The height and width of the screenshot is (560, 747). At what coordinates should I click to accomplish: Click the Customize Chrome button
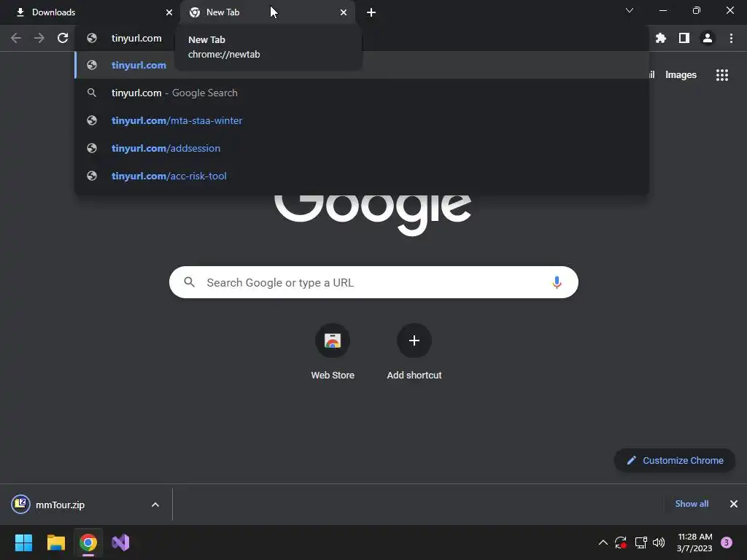[675, 461]
